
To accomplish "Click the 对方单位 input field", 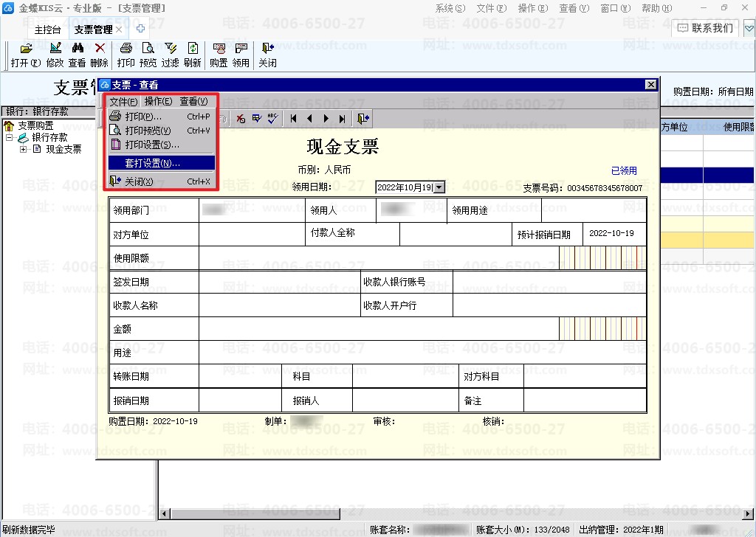I will click(252, 234).
